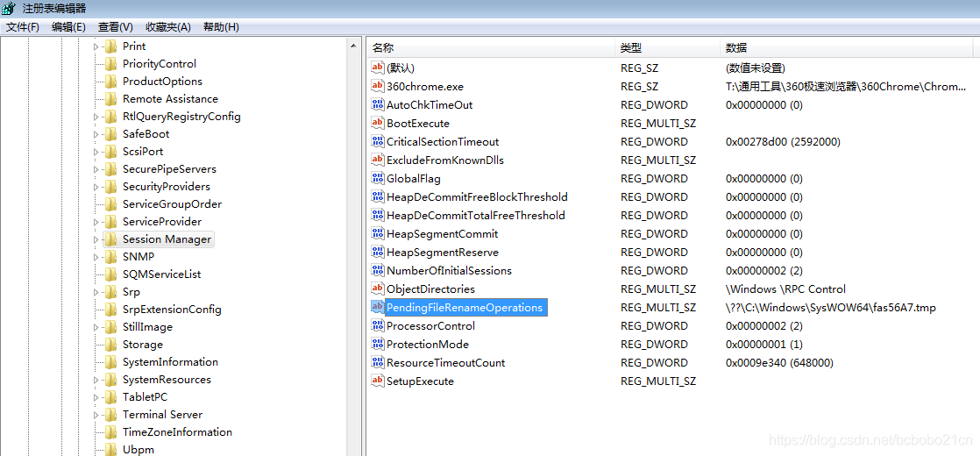
Task: Select the SrpExtensionConfig folder icon
Action: 111,309
